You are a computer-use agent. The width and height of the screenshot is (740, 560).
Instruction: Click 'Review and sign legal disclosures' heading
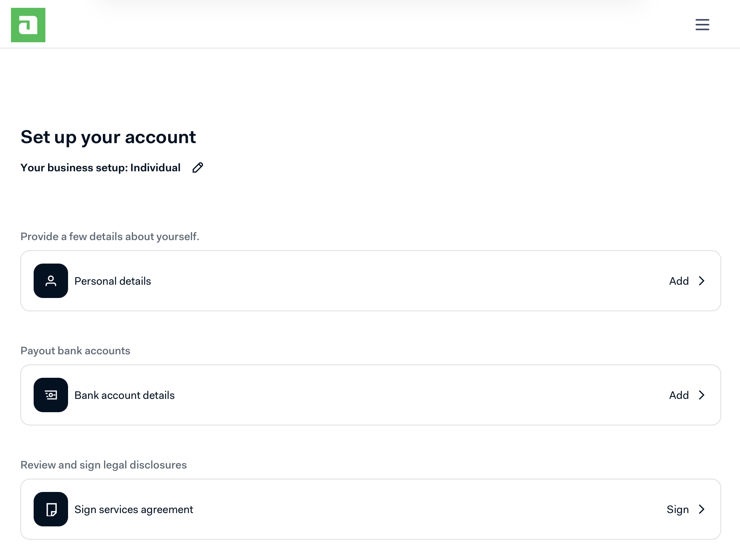coord(104,465)
